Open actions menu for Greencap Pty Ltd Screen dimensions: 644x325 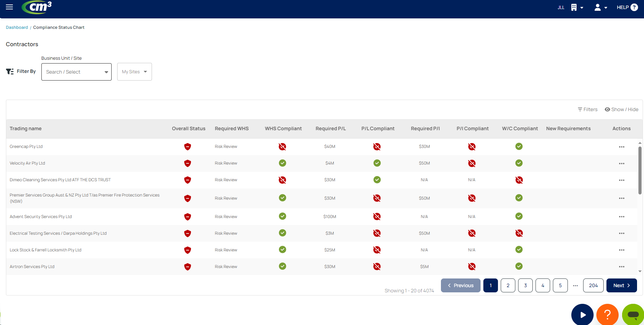(621, 147)
